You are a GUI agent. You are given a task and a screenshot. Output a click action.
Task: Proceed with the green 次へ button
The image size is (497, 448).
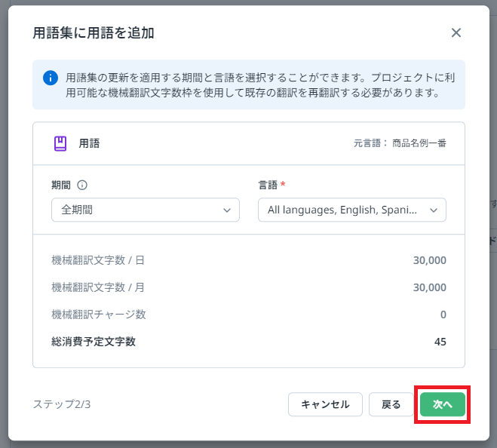[x=442, y=404]
